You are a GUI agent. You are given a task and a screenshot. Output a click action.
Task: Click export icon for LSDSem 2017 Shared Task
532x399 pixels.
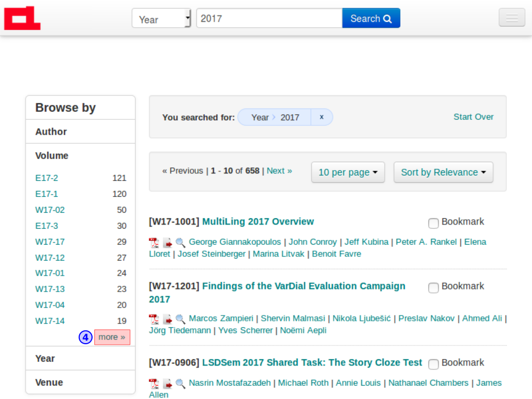point(167,384)
